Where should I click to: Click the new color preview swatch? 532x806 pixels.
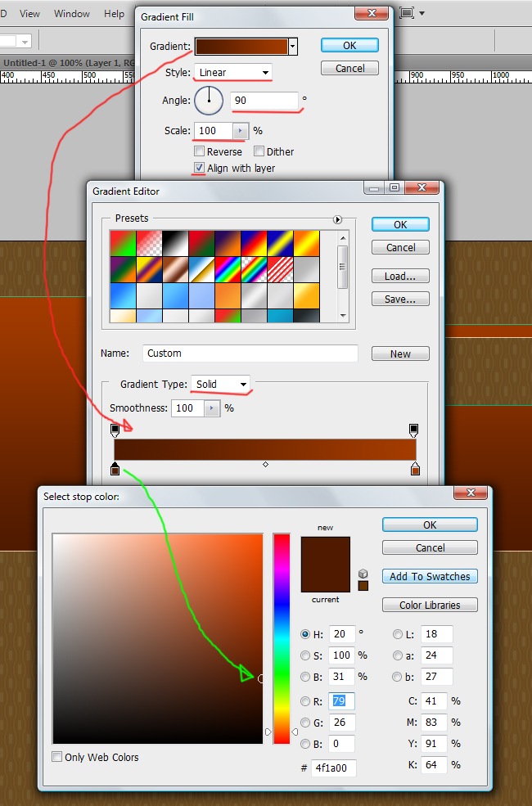326,551
